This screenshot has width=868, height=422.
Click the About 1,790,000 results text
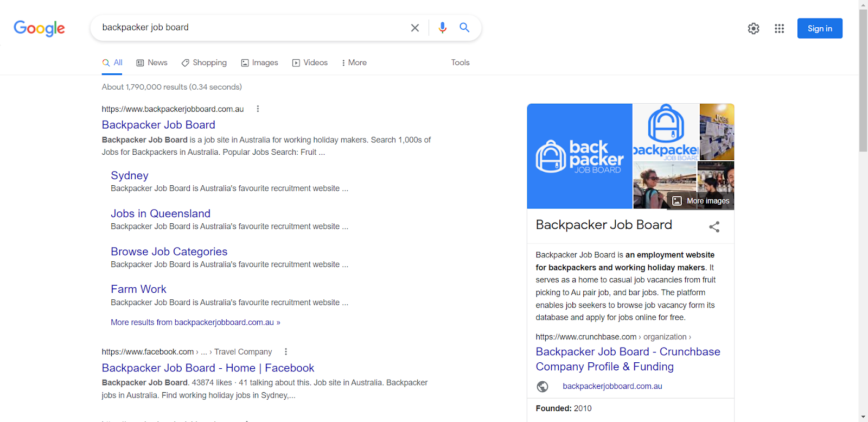pyautogui.click(x=172, y=87)
